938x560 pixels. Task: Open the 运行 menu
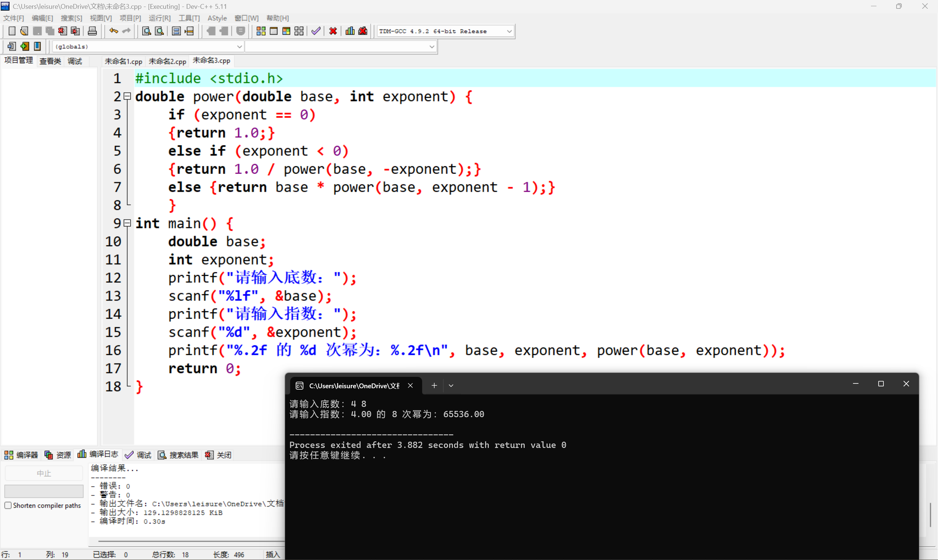coord(159,18)
